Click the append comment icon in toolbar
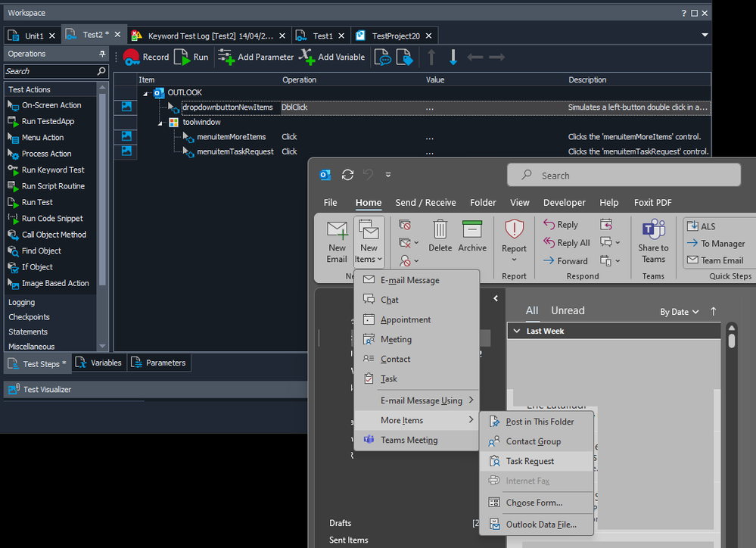The height and width of the screenshot is (548, 756). pos(383,57)
